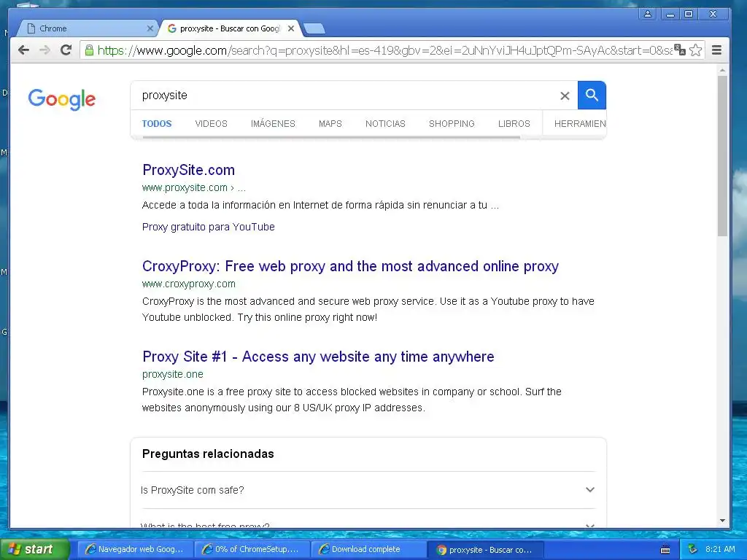Select the SHOPPING search filter

452,124
